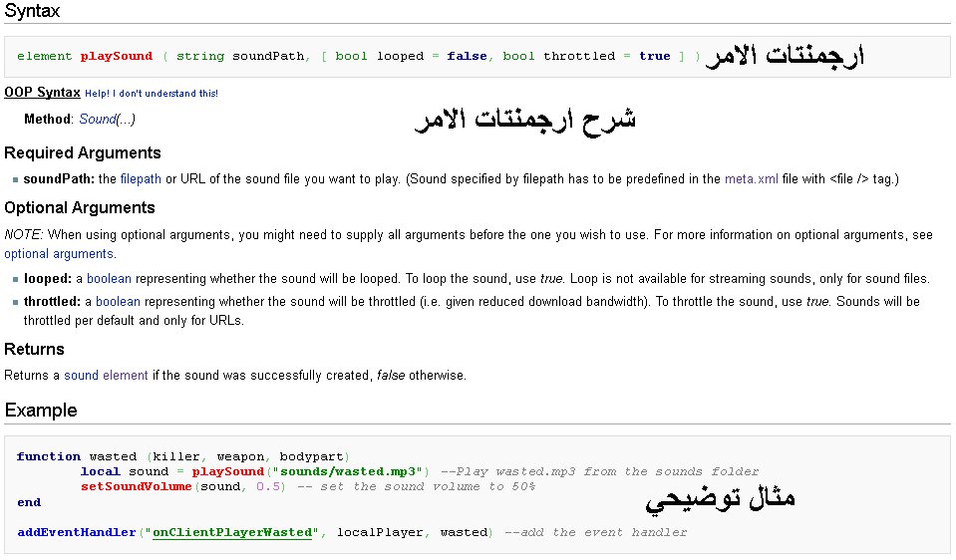The image size is (956, 560).
Task: Click the Example section heading
Action: pos(41,411)
